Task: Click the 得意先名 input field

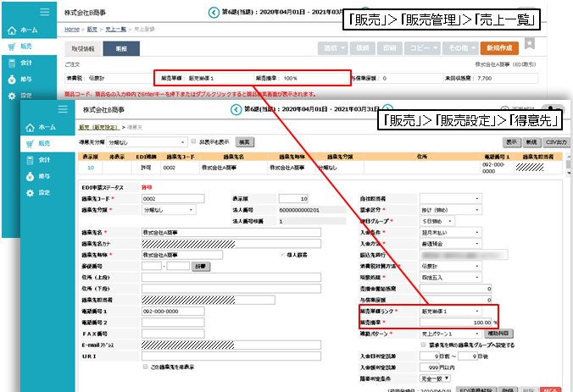Action: pyautogui.click(x=231, y=232)
